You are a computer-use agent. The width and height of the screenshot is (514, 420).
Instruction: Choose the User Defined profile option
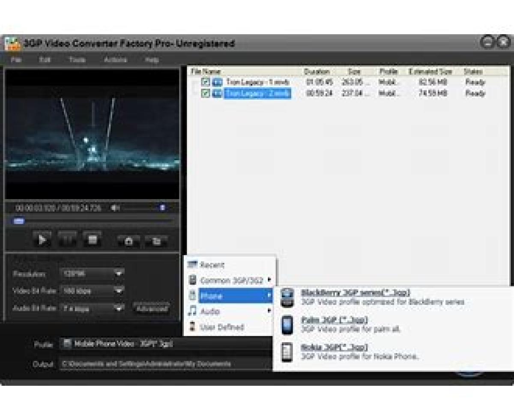[221, 328]
